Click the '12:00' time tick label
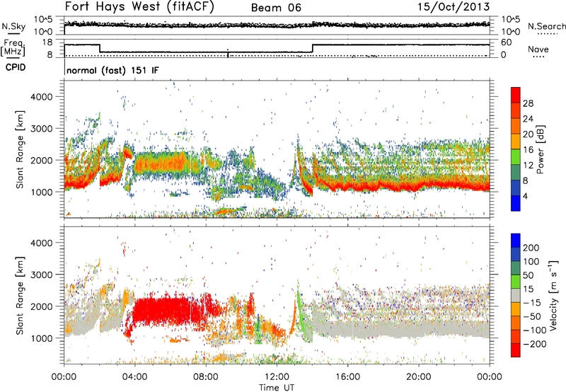The height and width of the screenshot is (392, 566). [277, 377]
